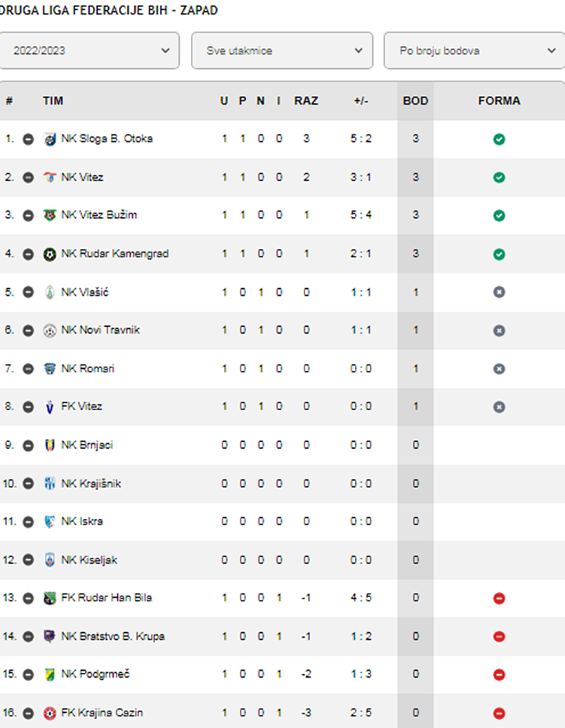The image size is (565, 728).
Task: Open the NK Kiseljak team link
Action: pos(89,560)
